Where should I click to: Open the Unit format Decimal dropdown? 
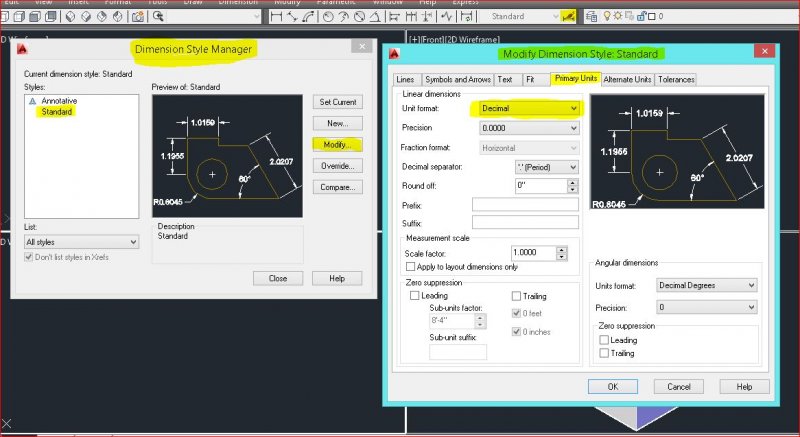click(529, 108)
